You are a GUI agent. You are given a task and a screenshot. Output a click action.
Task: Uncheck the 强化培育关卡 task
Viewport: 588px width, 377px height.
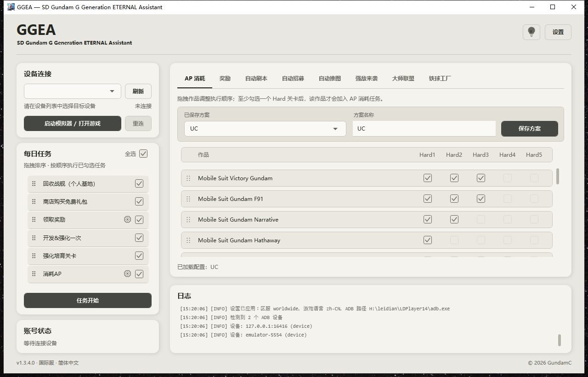point(139,256)
